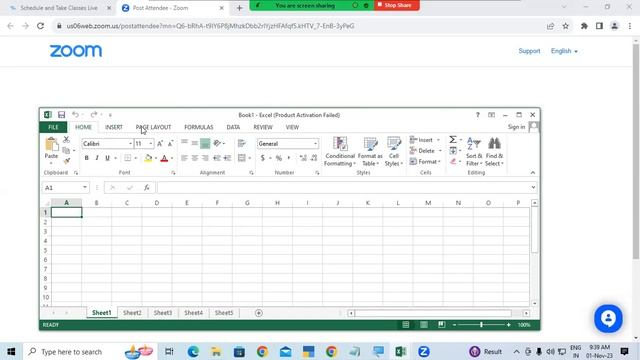
Task: Open the Calibri font name dropdown
Action: pyautogui.click(x=130, y=144)
